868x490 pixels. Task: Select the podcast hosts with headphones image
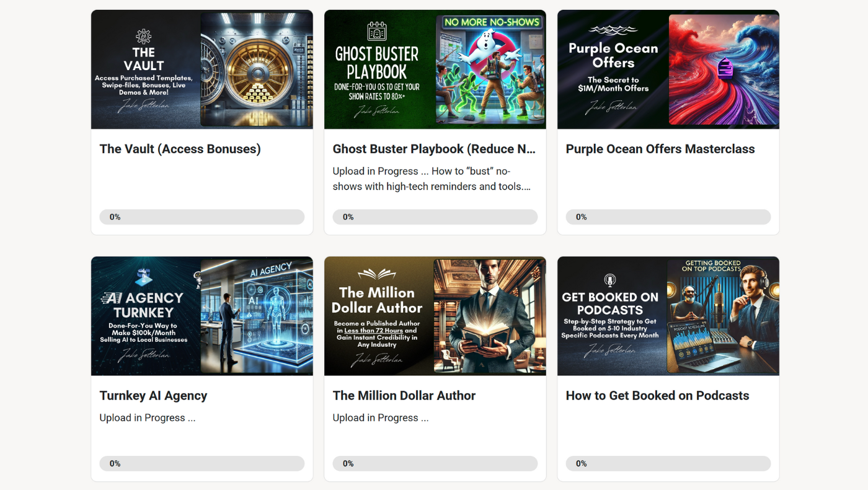[x=722, y=316]
